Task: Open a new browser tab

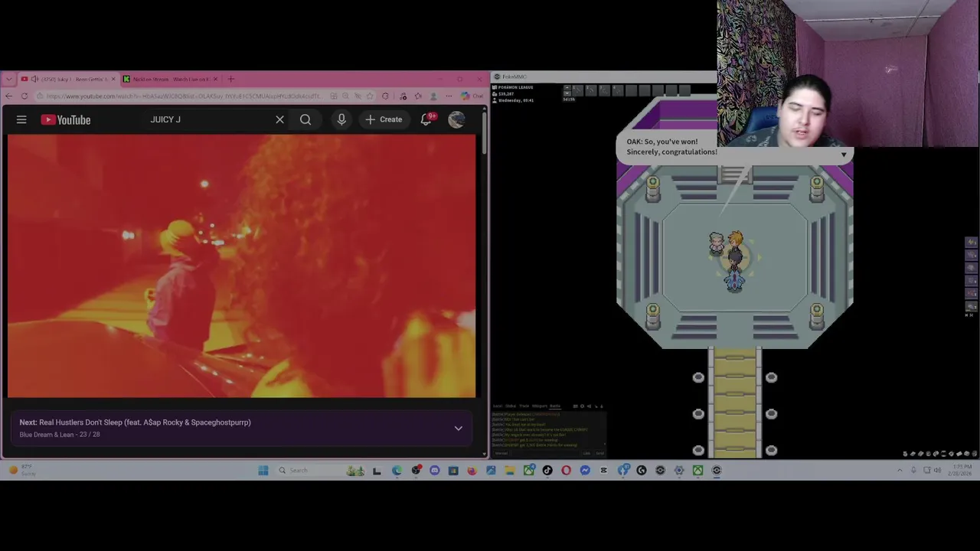Action: (230, 79)
